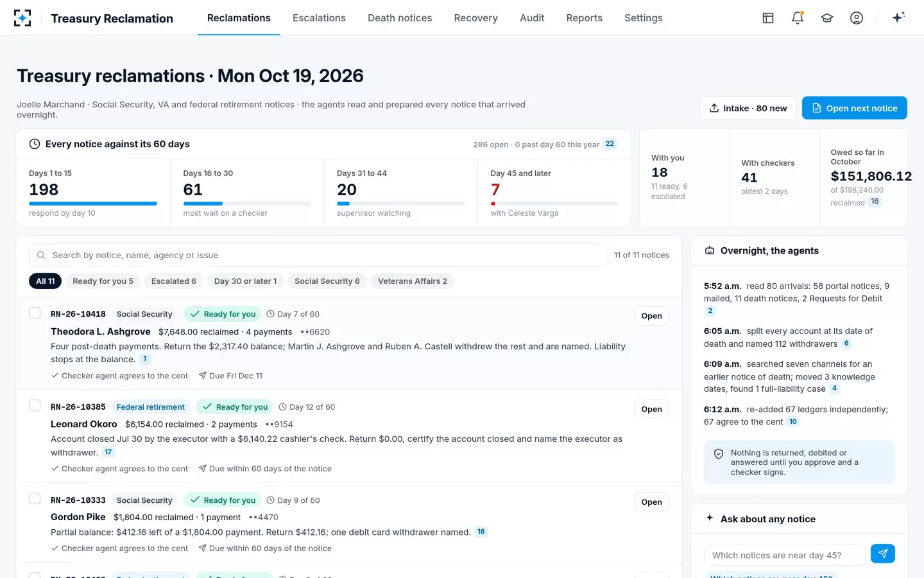Click the name Gordon Pike
This screenshot has width=924, height=578.
78,517
